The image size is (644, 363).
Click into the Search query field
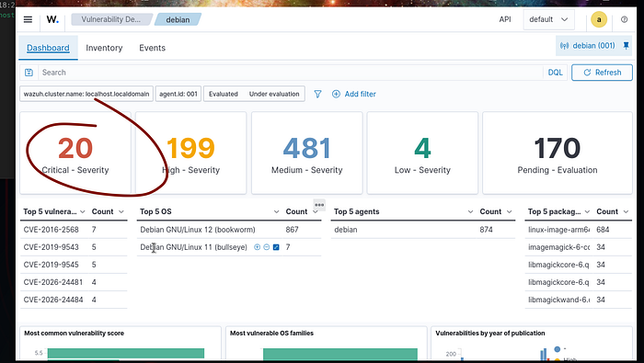(x=291, y=73)
